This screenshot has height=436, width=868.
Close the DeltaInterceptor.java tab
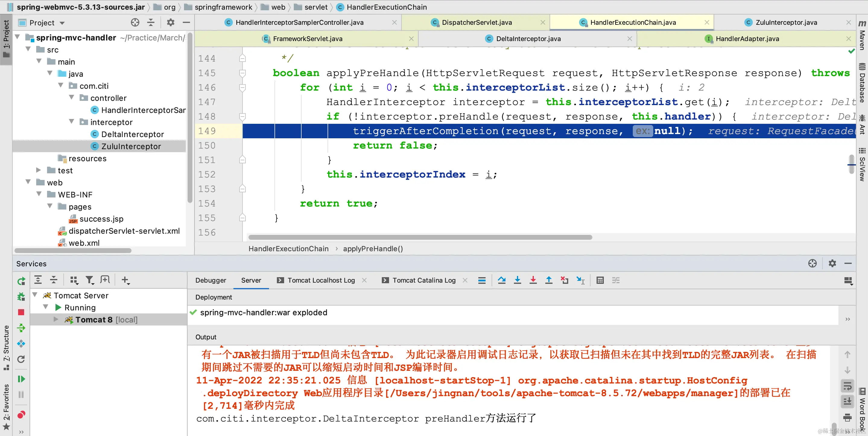[629, 38]
